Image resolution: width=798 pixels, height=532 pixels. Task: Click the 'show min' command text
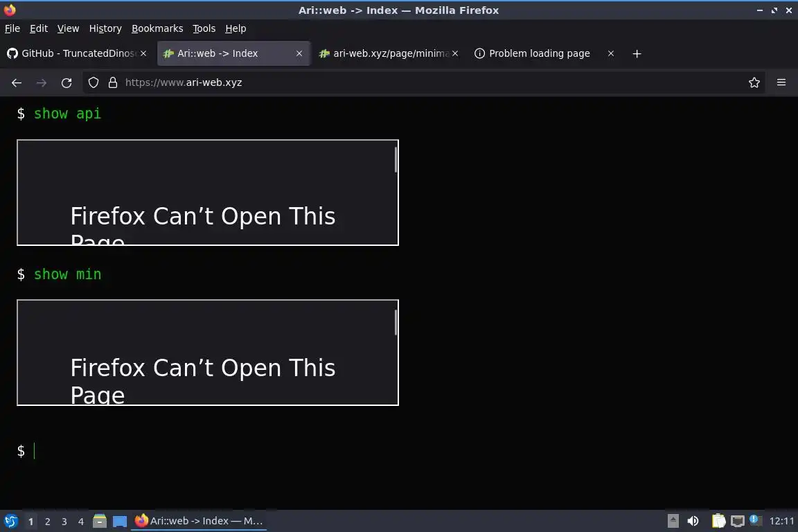point(67,274)
